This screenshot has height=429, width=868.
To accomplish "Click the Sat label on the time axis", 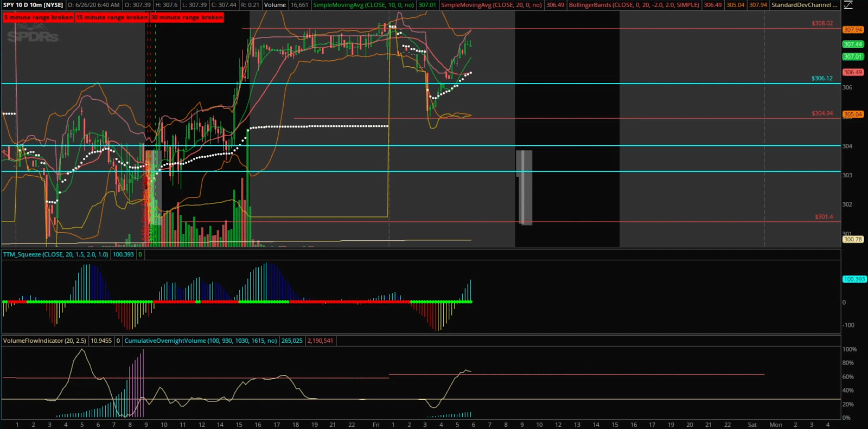I will point(752,425).
